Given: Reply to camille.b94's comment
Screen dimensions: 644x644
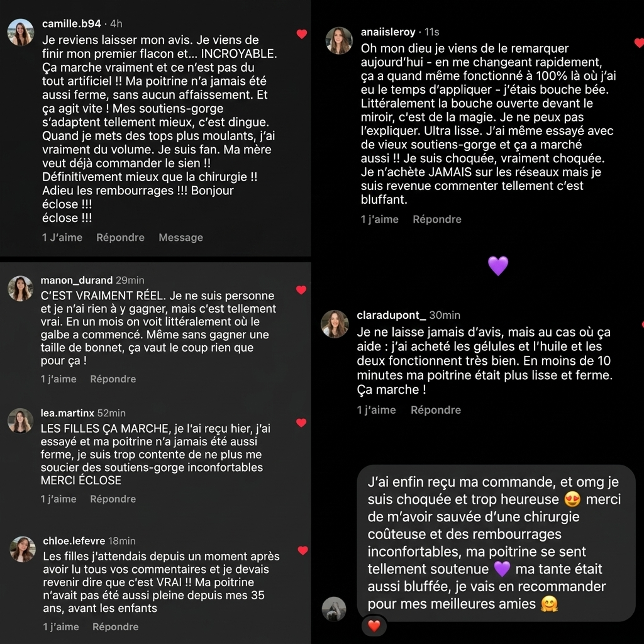Looking at the screenshot, I should [120, 237].
